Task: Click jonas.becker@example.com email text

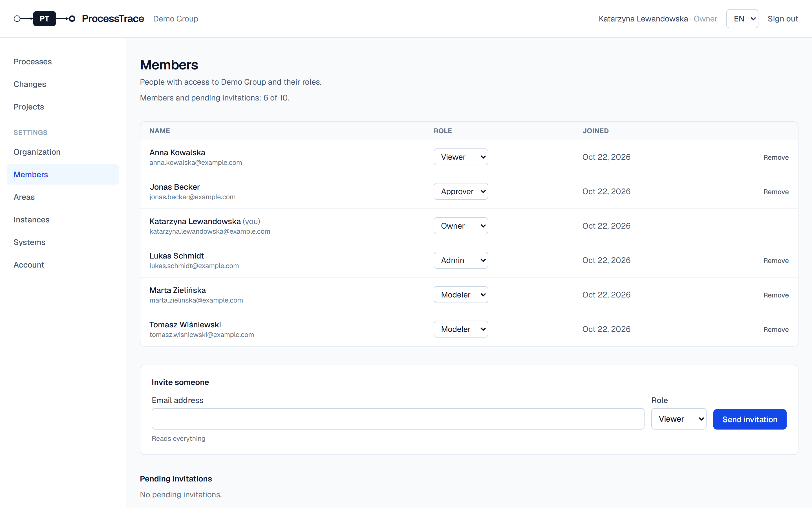Action: pos(192,197)
